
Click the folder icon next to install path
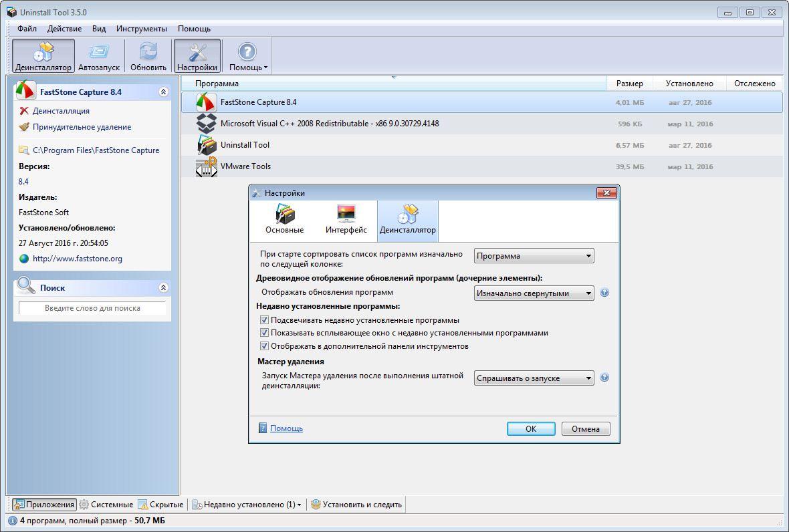click(23, 150)
